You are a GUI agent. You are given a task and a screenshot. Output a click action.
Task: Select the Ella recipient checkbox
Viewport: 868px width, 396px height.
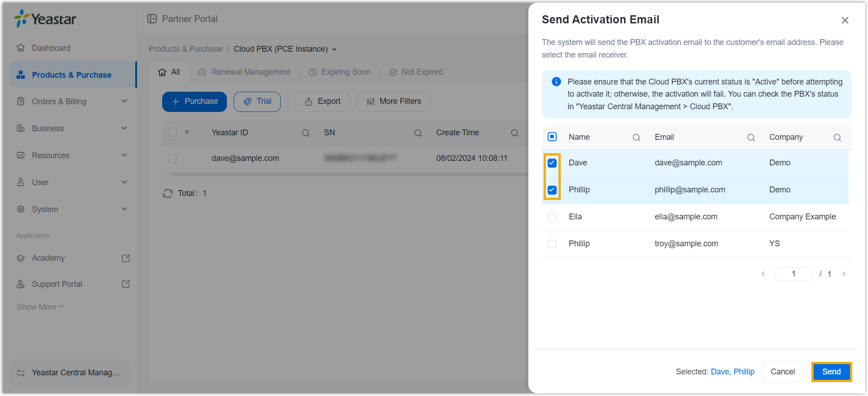pos(552,217)
